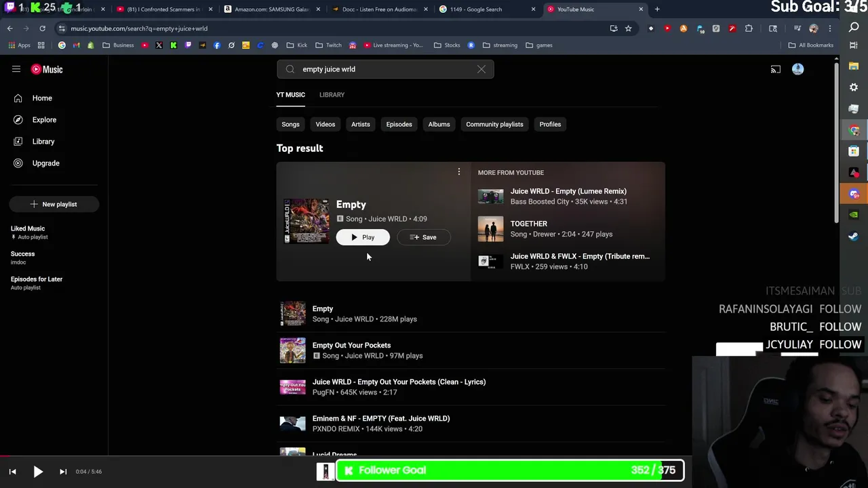
Task: Clear the search query with the X
Action: point(481,69)
